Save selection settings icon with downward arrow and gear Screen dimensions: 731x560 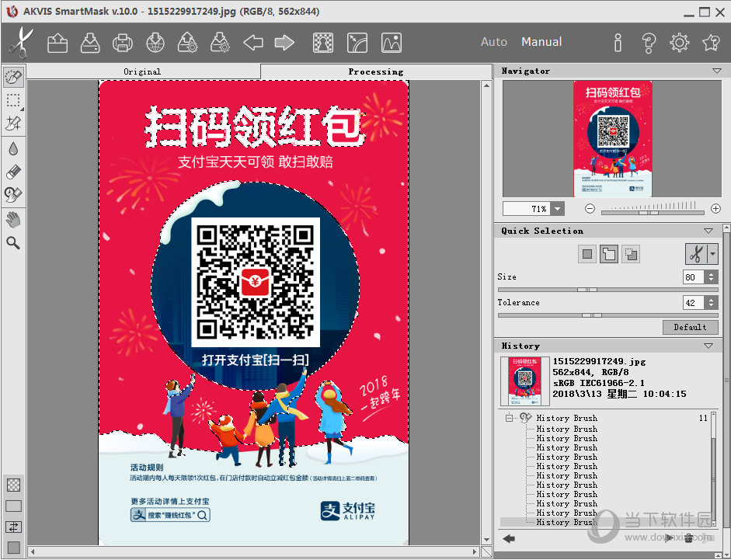tap(220, 43)
